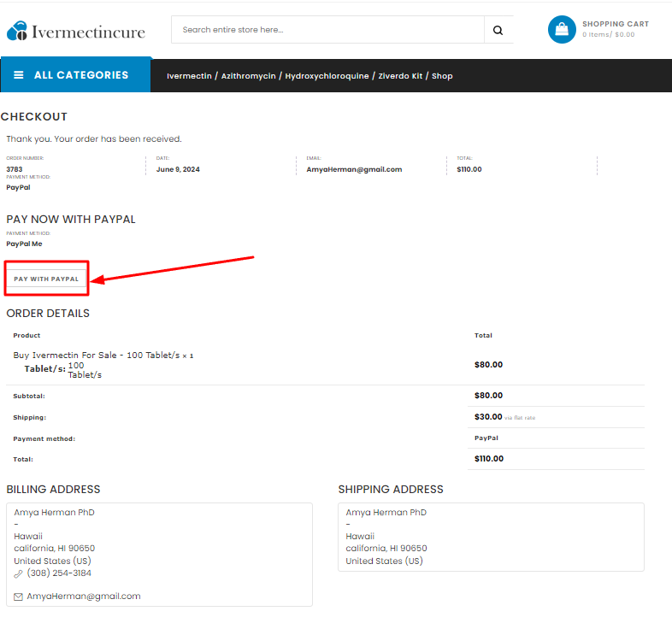
Task: Click the hamburger menu icon in All Categories
Action: pyautogui.click(x=19, y=75)
